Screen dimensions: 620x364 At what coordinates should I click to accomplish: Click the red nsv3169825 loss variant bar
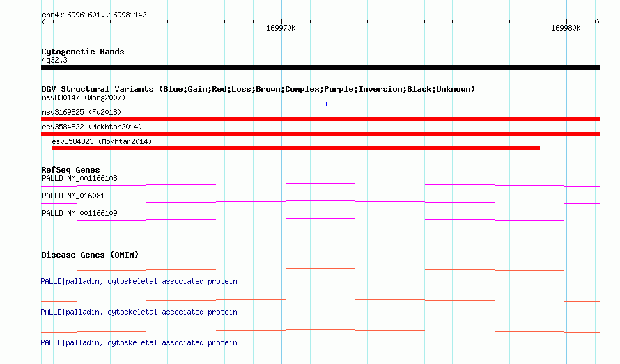click(320, 119)
